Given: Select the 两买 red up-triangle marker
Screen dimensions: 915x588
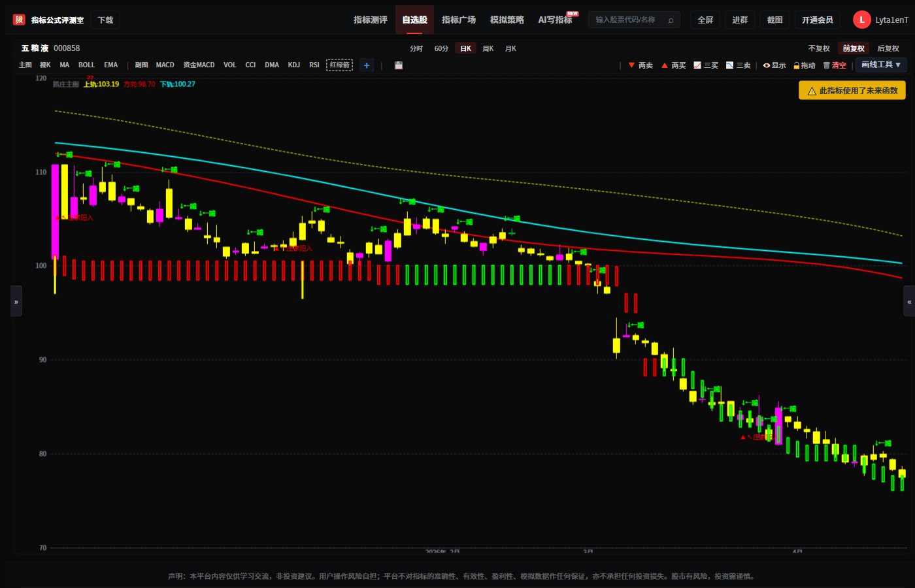Looking at the screenshot, I should (x=665, y=65).
